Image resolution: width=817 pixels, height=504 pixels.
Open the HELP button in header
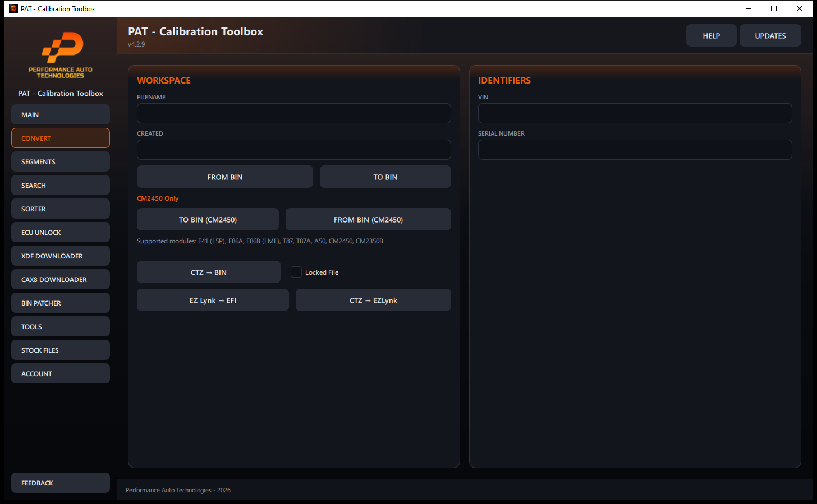tap(712, 35)
